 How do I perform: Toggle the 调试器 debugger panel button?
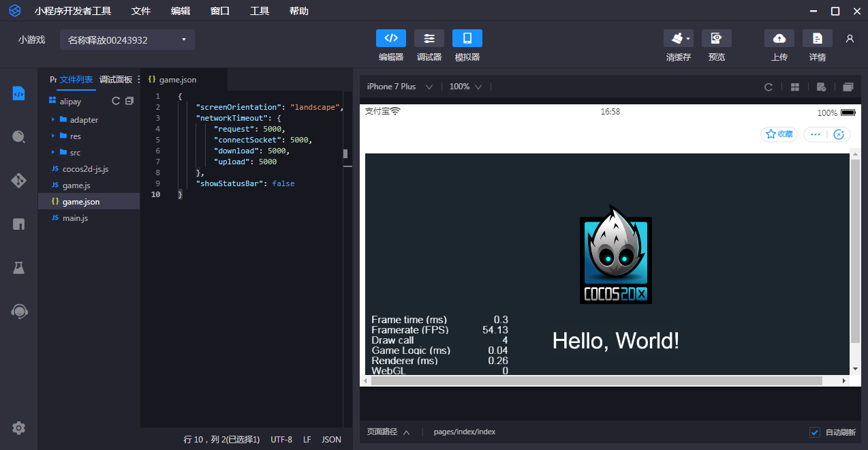point(429,38)
